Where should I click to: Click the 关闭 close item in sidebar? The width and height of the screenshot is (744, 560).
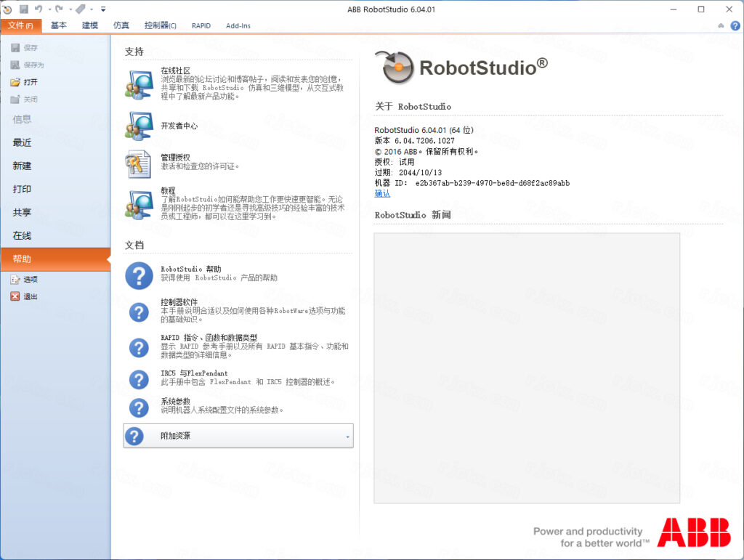click(x=24, y=99)
